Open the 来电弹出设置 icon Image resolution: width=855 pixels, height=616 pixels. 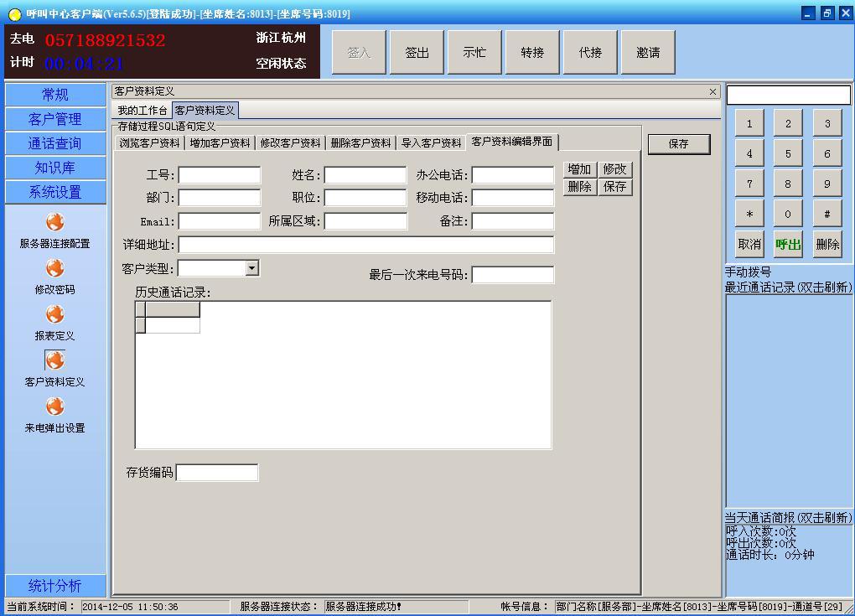pos(54,407)
